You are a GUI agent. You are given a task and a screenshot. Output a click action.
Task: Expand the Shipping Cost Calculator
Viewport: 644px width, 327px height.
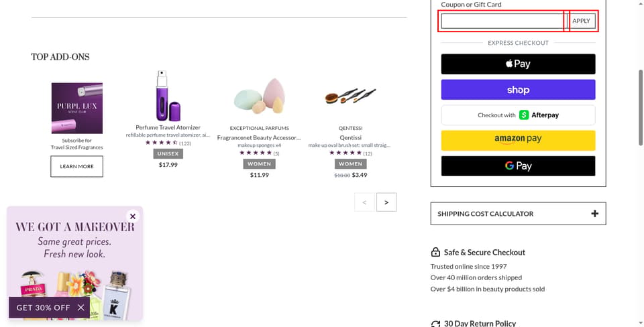click(x=518, y=213)
